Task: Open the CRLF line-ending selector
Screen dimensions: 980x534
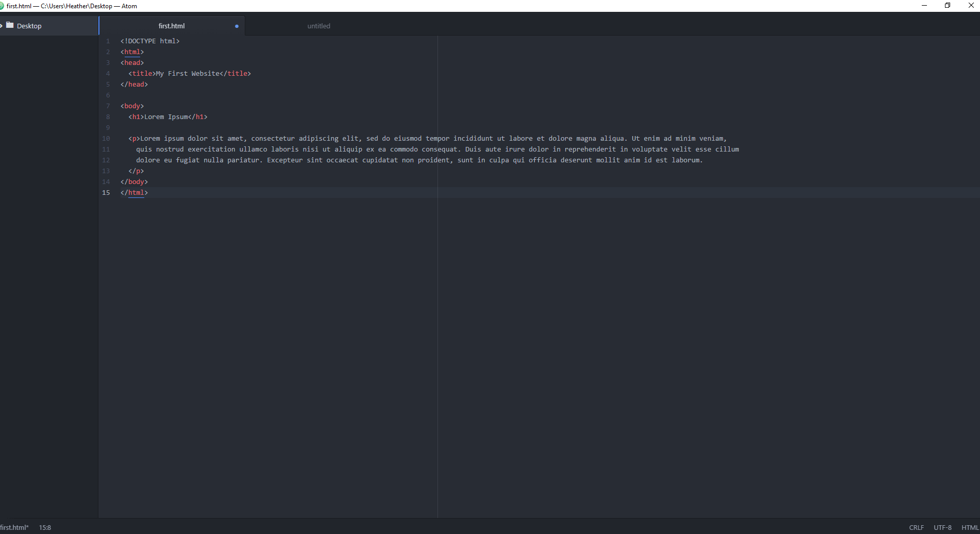Action: point(917,527)
